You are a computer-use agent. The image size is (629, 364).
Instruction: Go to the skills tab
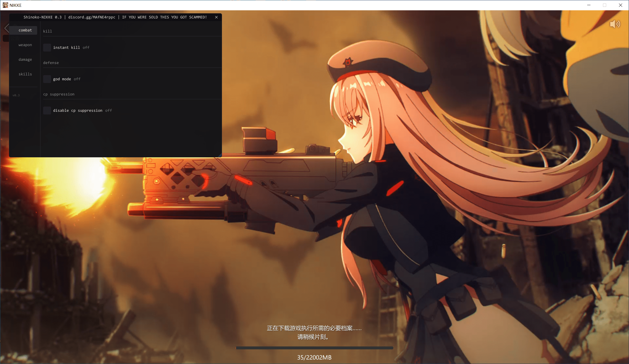pyautogui.click(x=25, y=74)
